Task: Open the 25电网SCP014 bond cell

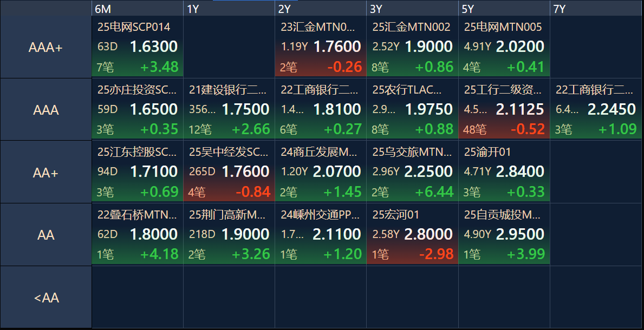Action: coord(138,47)
